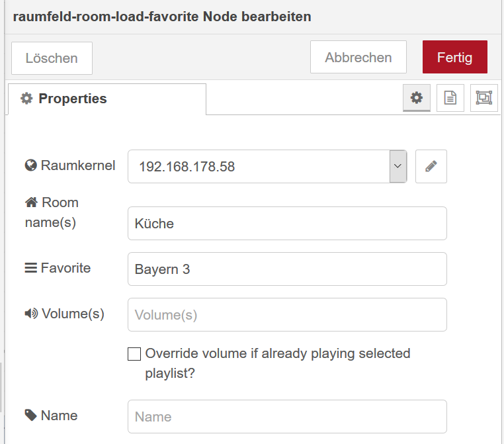Confirm with the red Fertig button
This screenshot has width=504, height=444.
pos(455,57)
